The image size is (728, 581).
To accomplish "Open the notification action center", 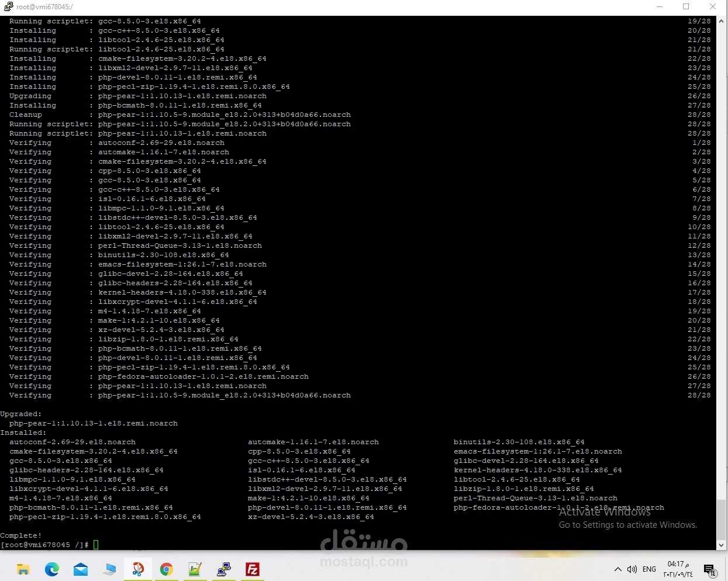I will pos(710,570).
